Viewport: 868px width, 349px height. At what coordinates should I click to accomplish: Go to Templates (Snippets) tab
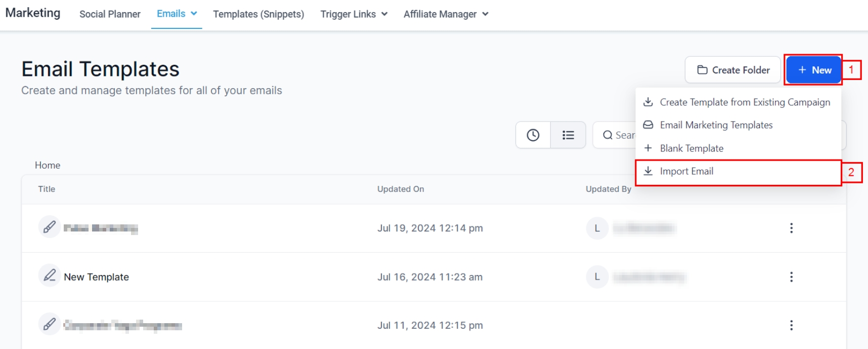tap(258, 14)
